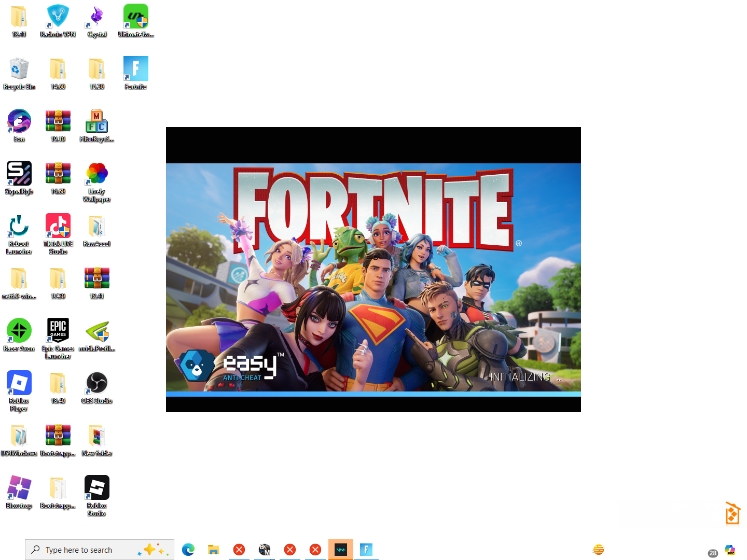Open the Copilot PRE tray icon
This screenshot has height=560, width=747.
coord(730,550)
